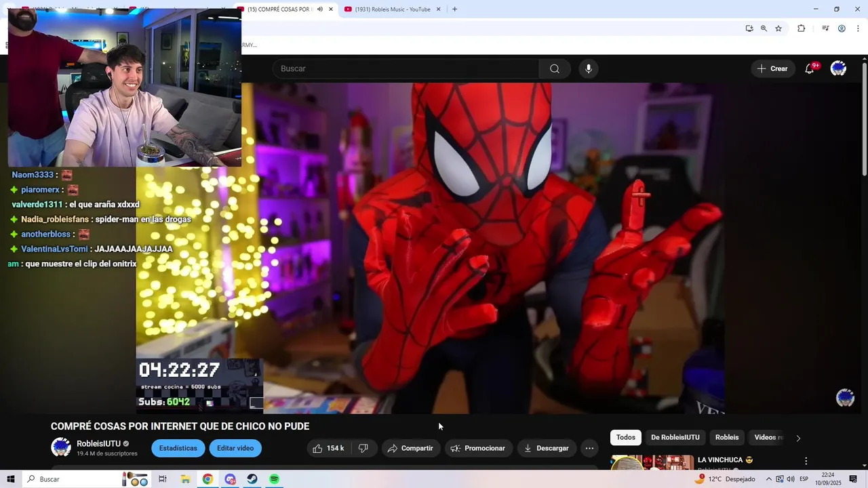
Task: Open the LA VINCHUCA video thumbnail
Action: click(x=652, y=463)
